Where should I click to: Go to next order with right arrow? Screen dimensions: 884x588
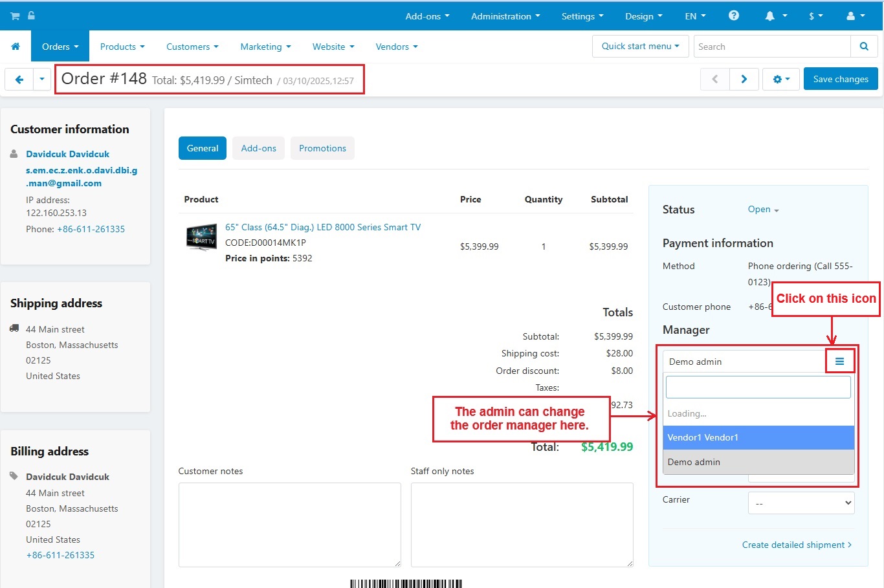tap(744, 79)
